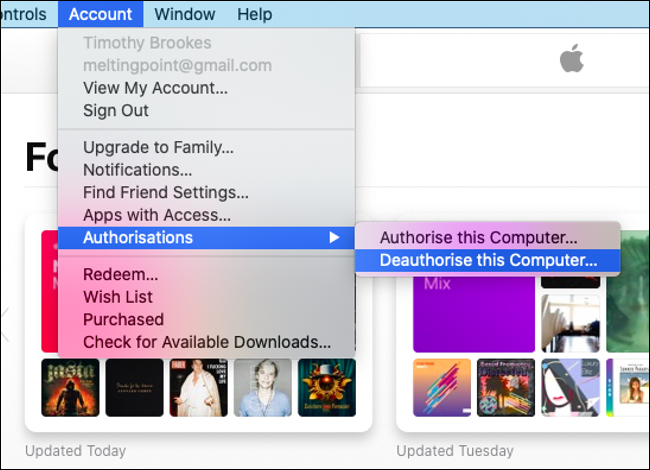The image size is (650, 470).
Task: Select Deauthorise this Computer
Action: pyautogui.click(x=488, y=260)
